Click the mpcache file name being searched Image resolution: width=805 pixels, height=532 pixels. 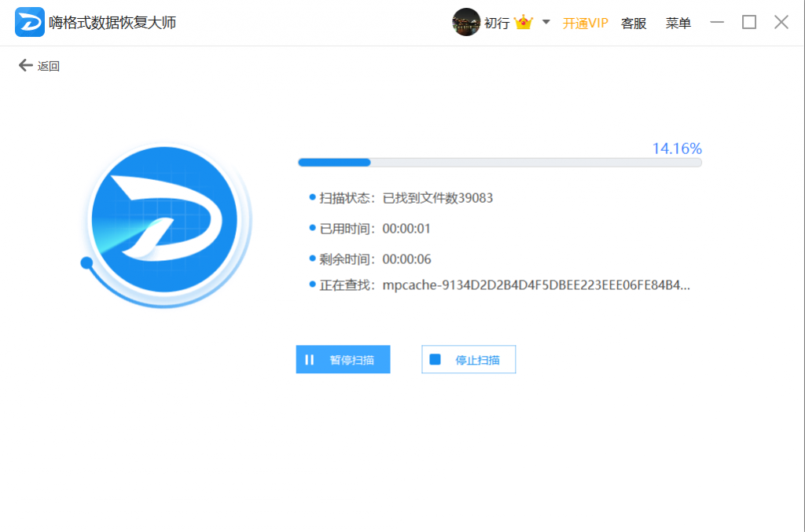pos(536,285)
